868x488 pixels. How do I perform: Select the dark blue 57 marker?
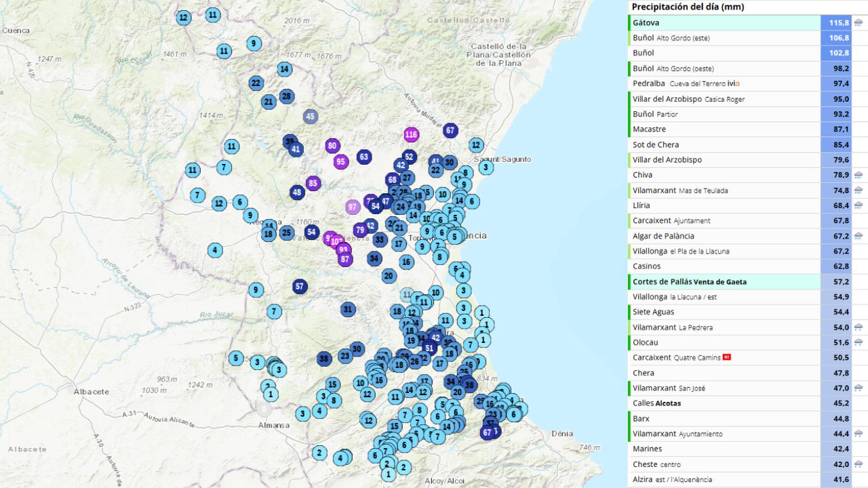[x=300, y=286]
